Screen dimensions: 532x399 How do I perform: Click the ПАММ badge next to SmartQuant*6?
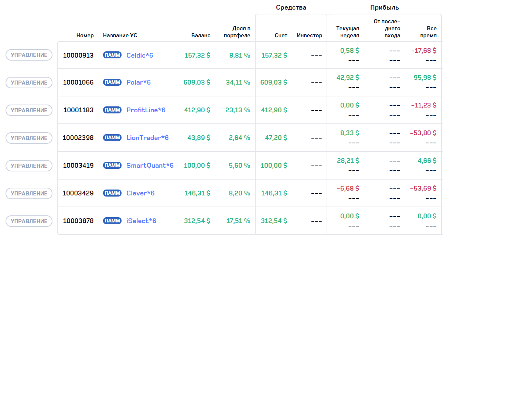[x=112, y=166]
